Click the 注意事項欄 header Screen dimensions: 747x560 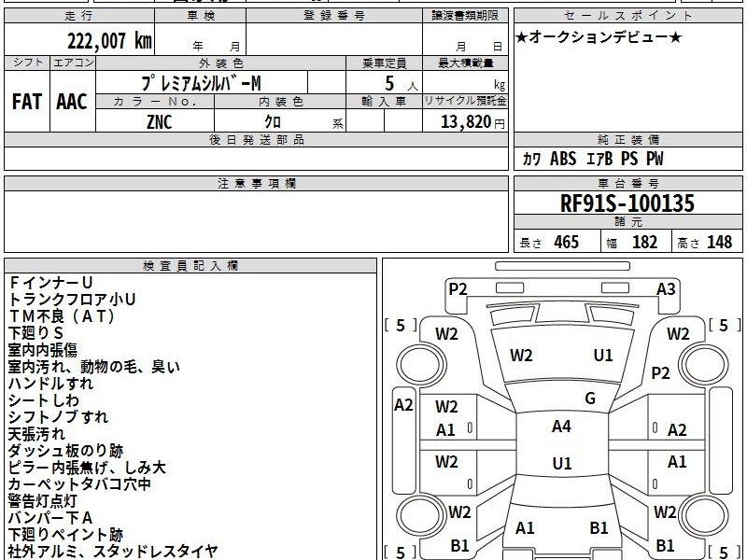click(x=256, y=184)
